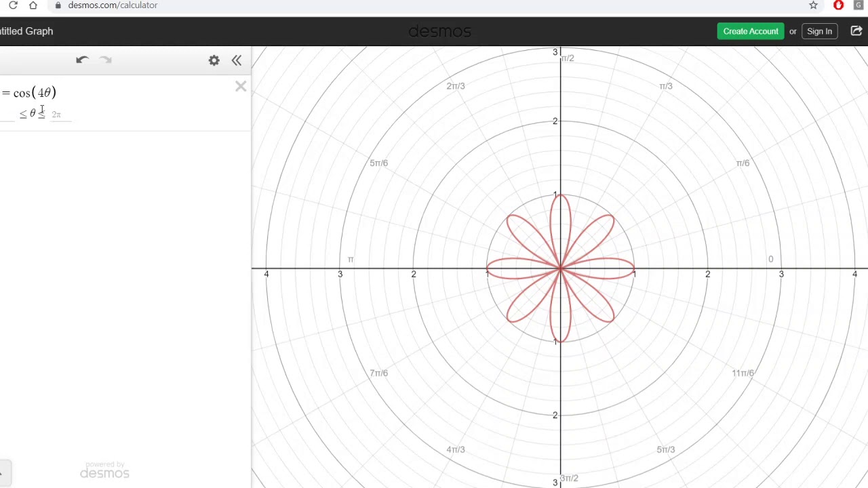Click the 5π/6 angle label

tap(379, 163)
